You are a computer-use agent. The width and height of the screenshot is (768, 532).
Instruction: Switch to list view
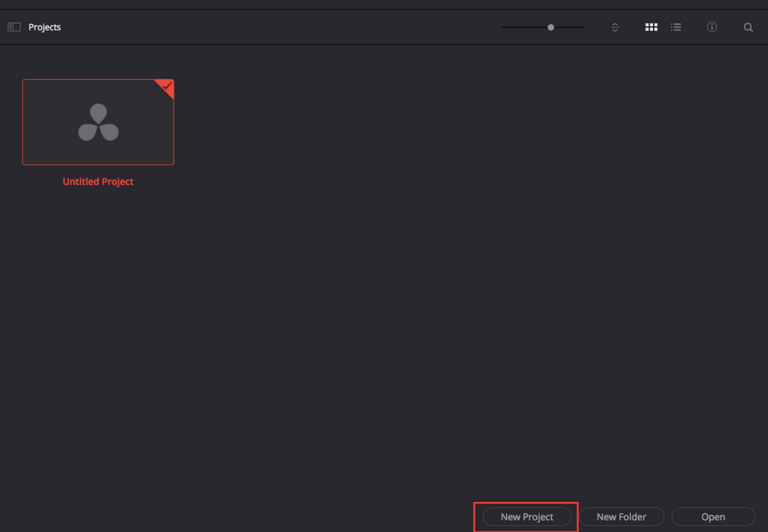tap(676, 28)
